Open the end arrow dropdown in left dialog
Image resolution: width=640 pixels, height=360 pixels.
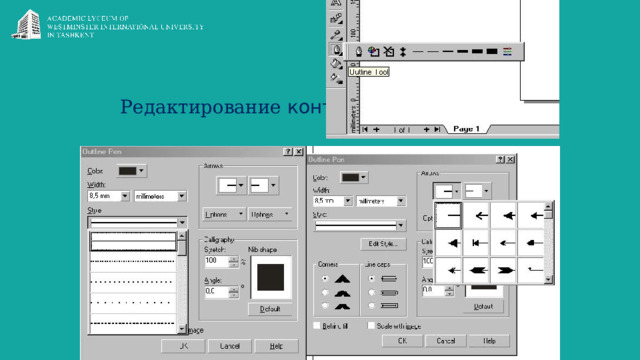pyautogui.click(x=273, y=185)
